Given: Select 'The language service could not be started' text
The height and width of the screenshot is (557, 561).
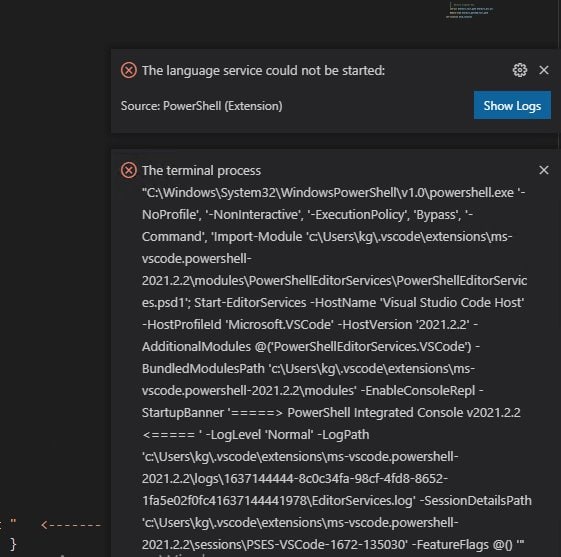Looking at the screenshot, I should (263, 70).
